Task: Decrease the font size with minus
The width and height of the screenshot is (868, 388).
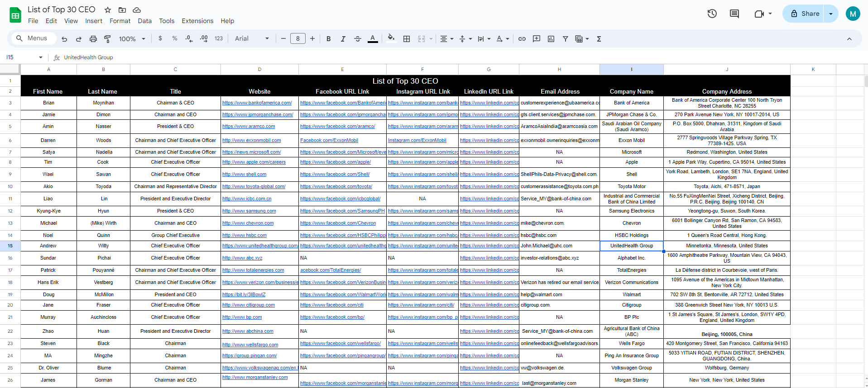Action: tap(283, 38)
